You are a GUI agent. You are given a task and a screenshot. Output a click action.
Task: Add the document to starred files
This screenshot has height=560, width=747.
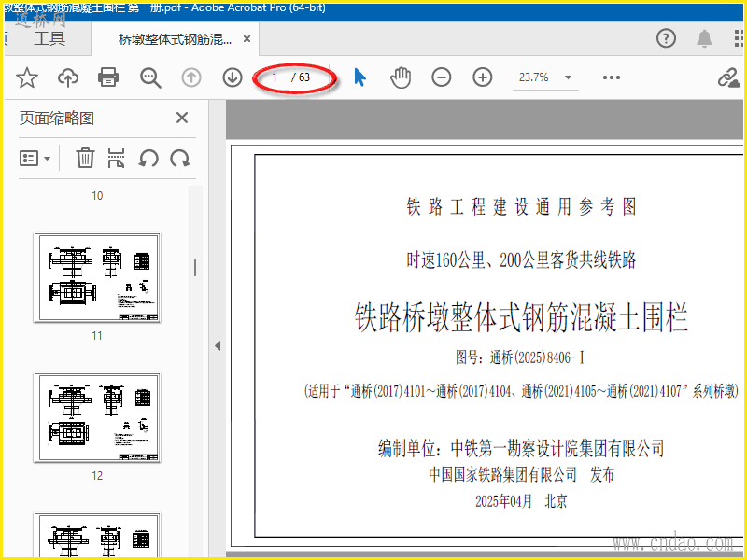[x=27, y=77]
